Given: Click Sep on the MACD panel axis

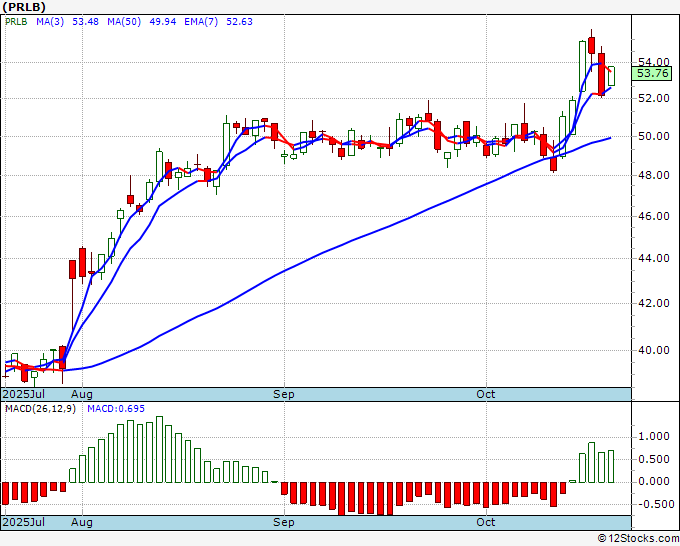Looking at the screenshot, I should coord(284,522).
